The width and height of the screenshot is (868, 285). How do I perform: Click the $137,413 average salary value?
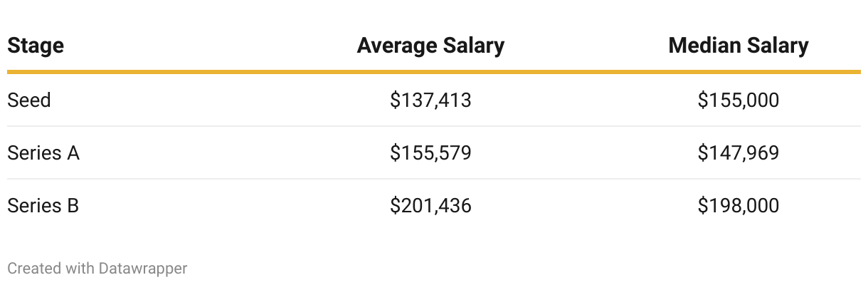click(430, 100)
